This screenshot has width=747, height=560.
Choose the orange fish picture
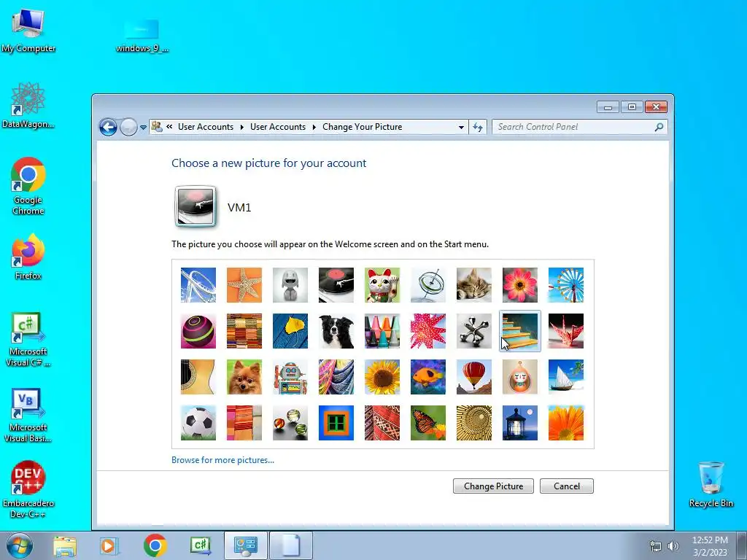pyautogui.click(x=428, y=377)
